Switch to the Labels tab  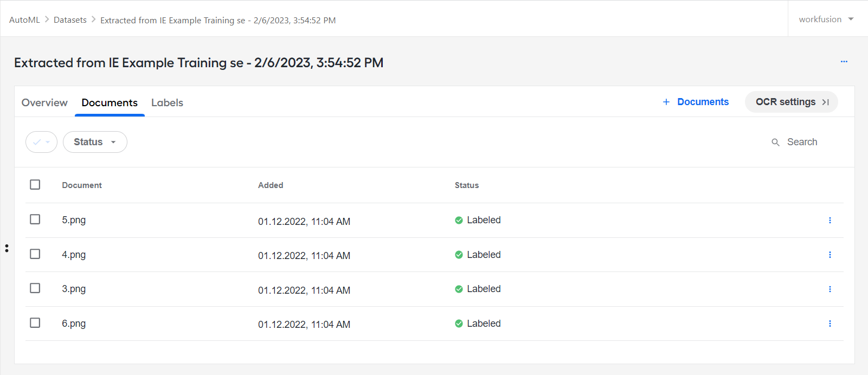click(x=167, y=102)
